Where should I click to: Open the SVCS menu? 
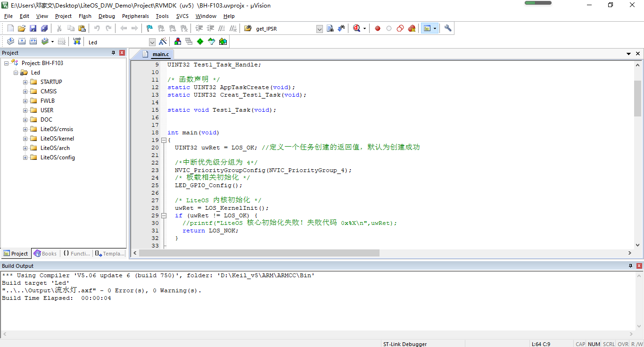coord(182,16)
